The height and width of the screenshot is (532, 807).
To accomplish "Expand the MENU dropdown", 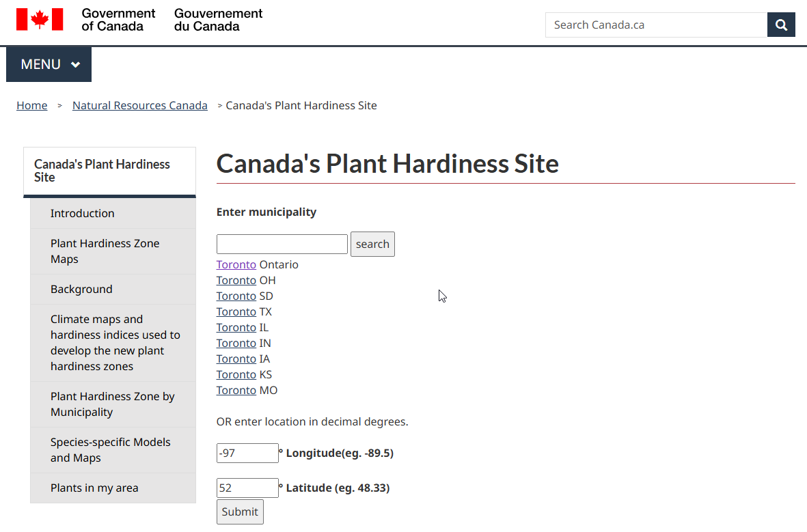I will 49,64.
